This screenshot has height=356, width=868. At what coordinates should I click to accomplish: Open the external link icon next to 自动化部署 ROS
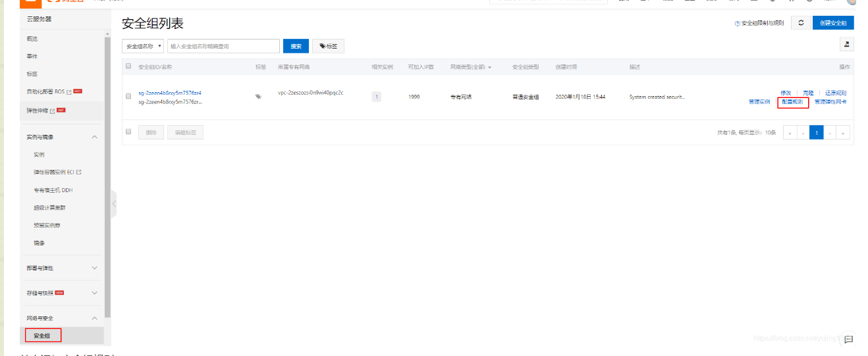pyautogui.click(x=68, y=92)
